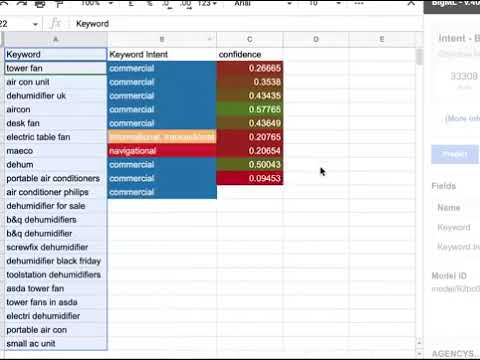The width and height of the screenshot is (480, 360).
Task: Click Increase decimal places icon
Action: click(x=186, y=4)
